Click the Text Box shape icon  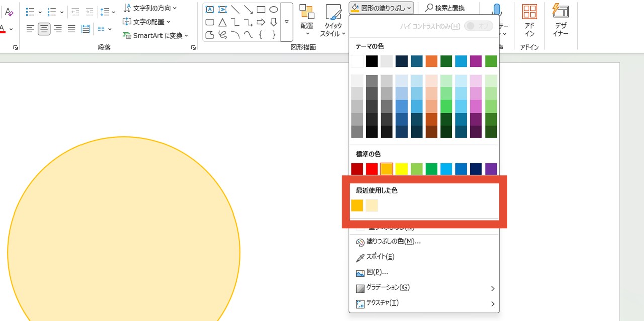pos(210,10)
